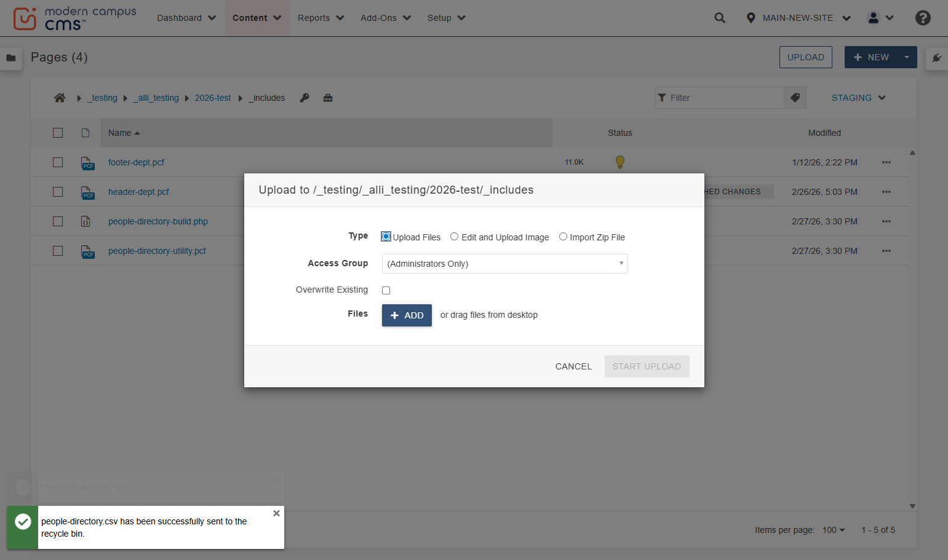Click the PCF file icon for footer-dept.pcf
The height and width of the screenshot is (560, 948).
pos(87,163)
